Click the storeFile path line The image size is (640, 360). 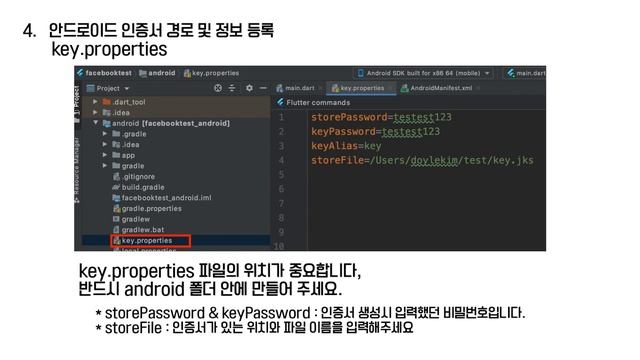click(x=422, y=160)
